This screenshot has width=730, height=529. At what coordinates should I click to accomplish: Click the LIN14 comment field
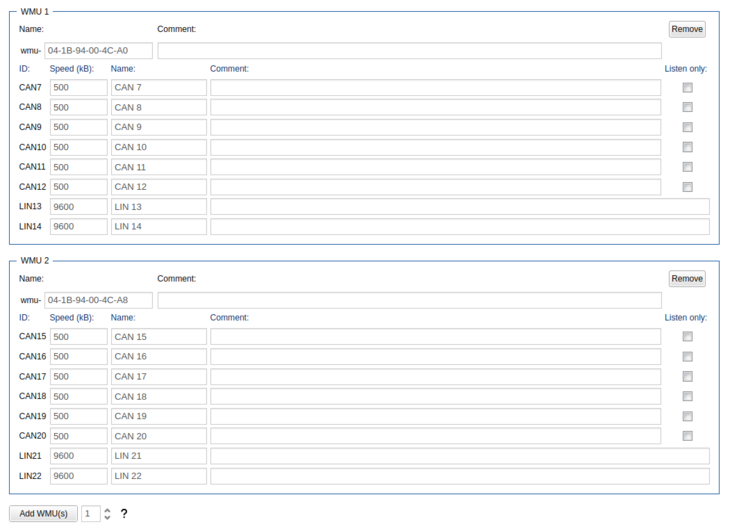459,227
